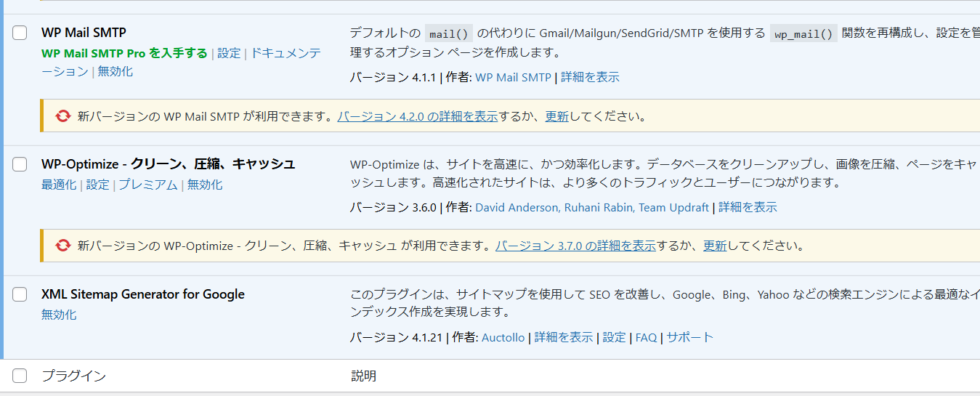Click 詳細を表示 for WP-Optimize version 3.6.0
This screenshot has width=980, height=396.
pyautogui.click(x=748, y=207)
